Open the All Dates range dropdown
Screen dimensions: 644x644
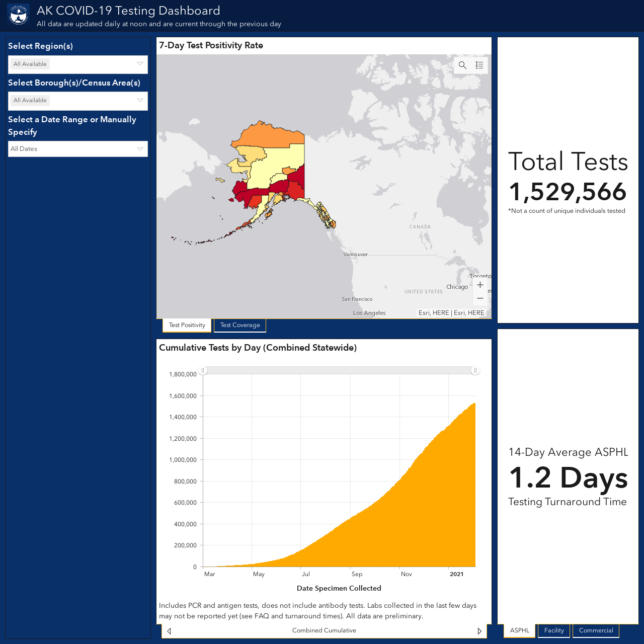click(78, 149)
